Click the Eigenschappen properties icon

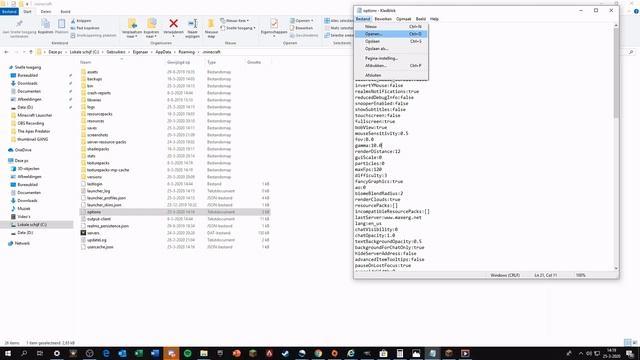(x=274, y=24)
